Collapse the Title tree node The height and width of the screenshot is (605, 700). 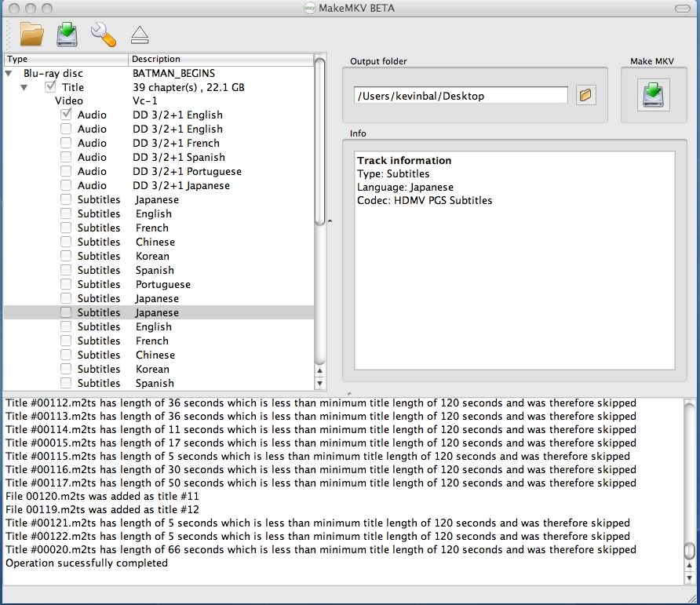point(24,88)
